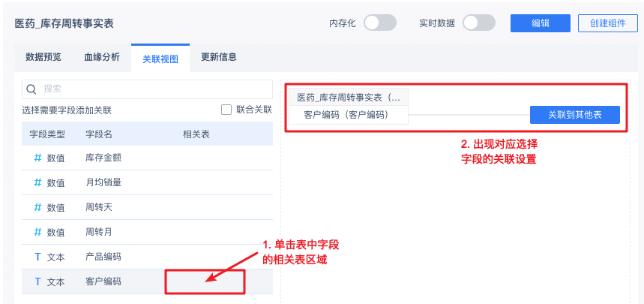Click the blue 编辑 button
The image size is (644, 304).
pos(540,23)
